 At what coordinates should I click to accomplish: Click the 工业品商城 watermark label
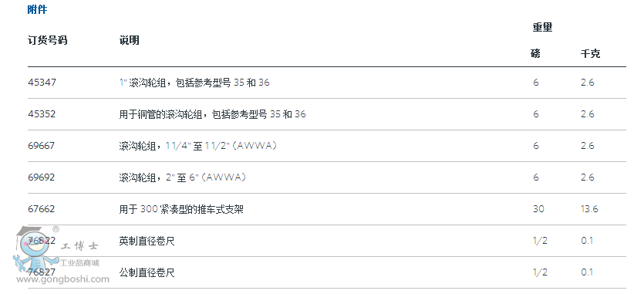coord(80,263)
